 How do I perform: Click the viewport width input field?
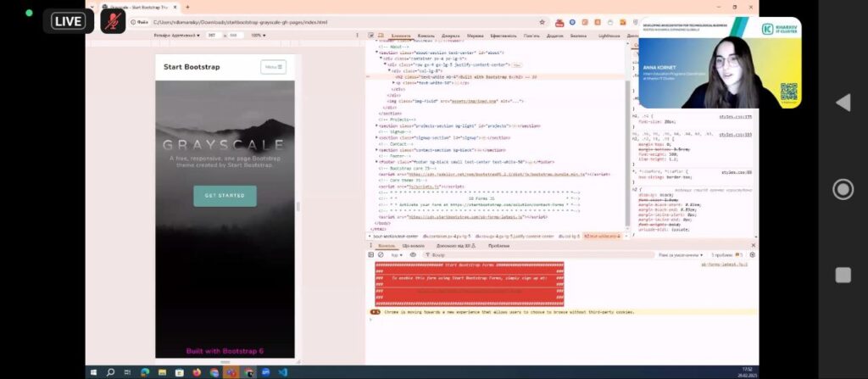coord(213,35)
